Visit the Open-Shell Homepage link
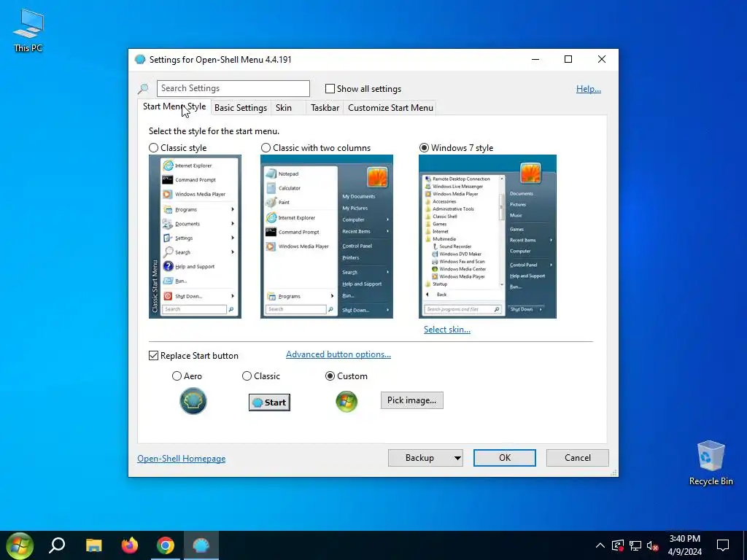Screen dimensions: 747x560 [182, 459]
